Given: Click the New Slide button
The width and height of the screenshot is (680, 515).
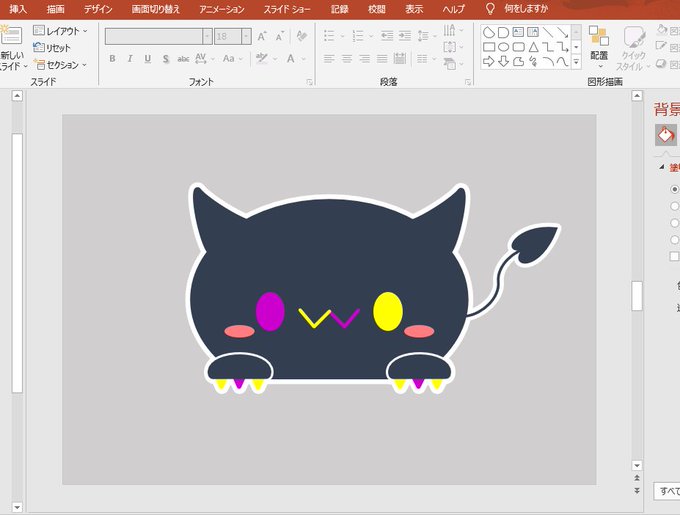Looking at the screenshot, I should tap(11, 47).
